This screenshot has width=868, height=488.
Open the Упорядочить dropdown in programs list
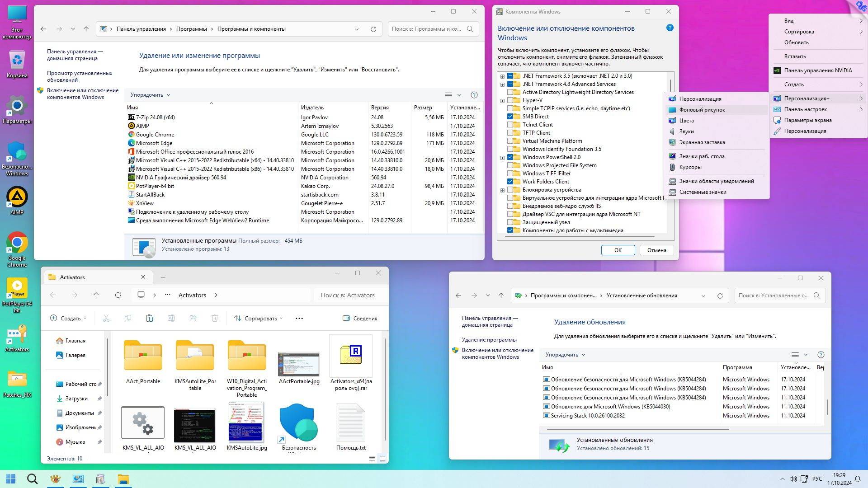(x=150, y=95)
